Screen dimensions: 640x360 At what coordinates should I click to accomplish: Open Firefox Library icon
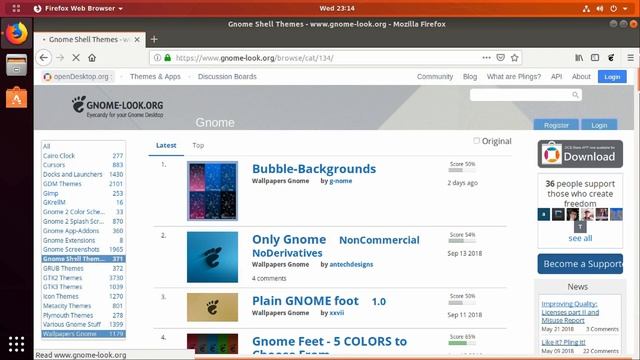579,58
